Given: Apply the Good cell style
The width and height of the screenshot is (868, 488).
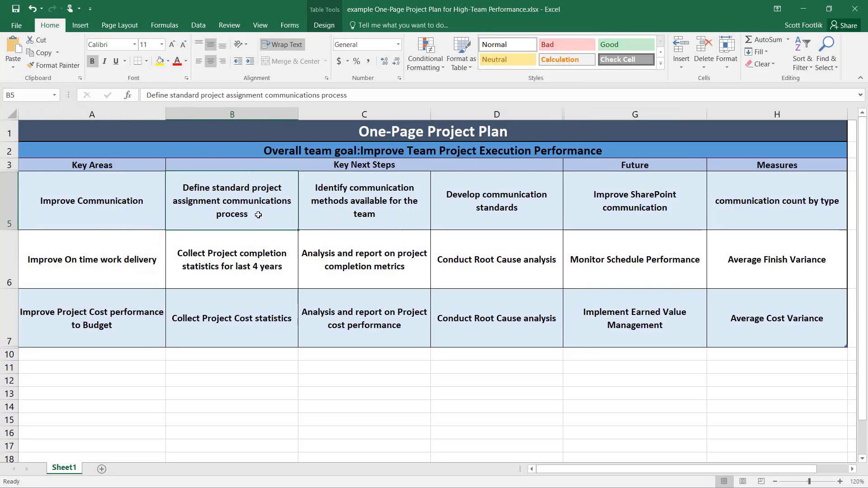Looking at the screenshot, I should [626, 44].
